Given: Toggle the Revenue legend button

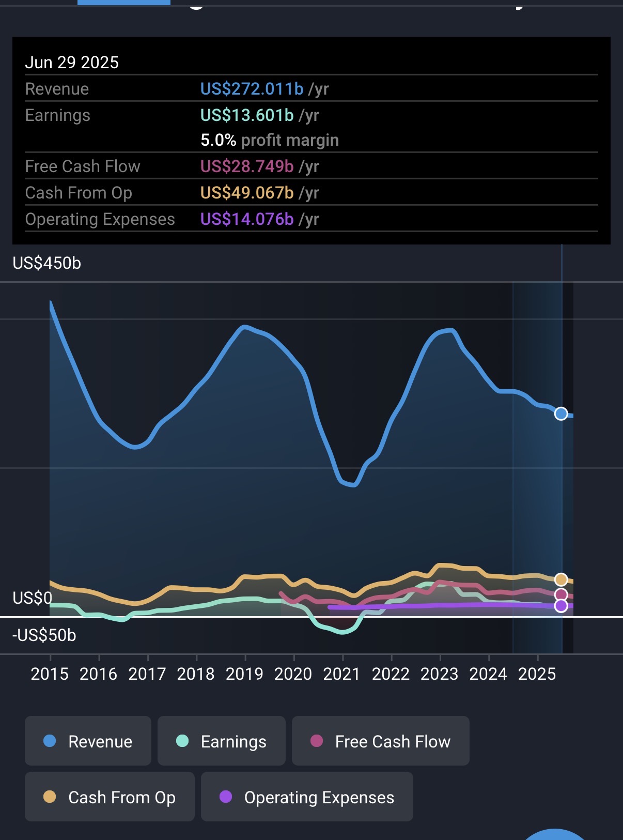Looking at the screenshot, I should point(88,741).
